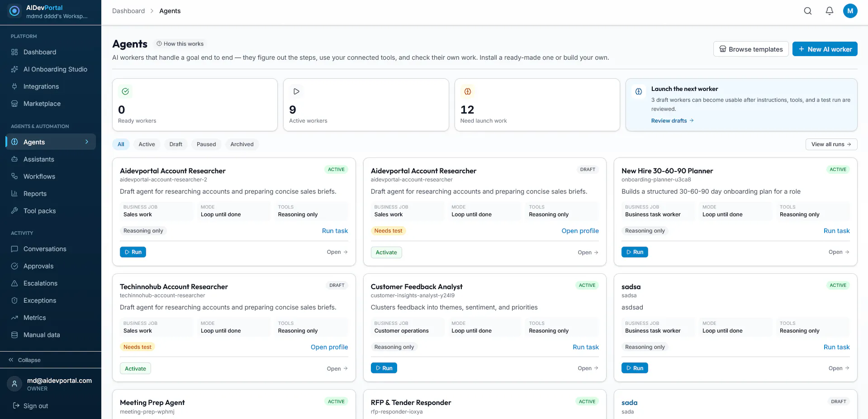Click the Meeting Prep Agent card title
Image resolution: width=868 pixels, height=419 pixels.
(x=152, y=403)
